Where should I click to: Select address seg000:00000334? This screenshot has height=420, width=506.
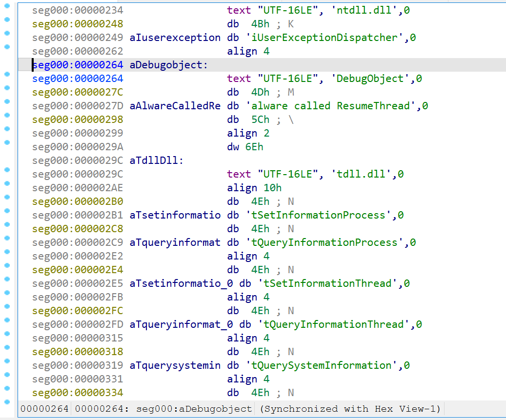pos(78,393)
